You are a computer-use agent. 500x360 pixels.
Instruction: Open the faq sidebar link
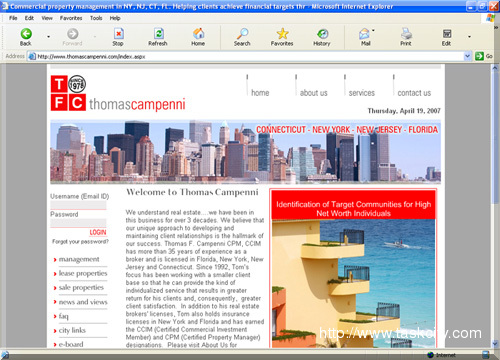64,316
